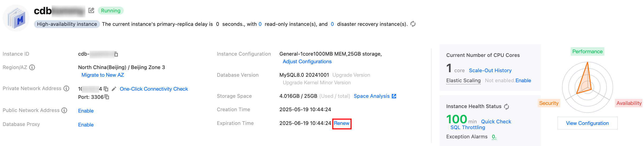
Task: Copy the Instance ID
Action: (x=116, y=54)
